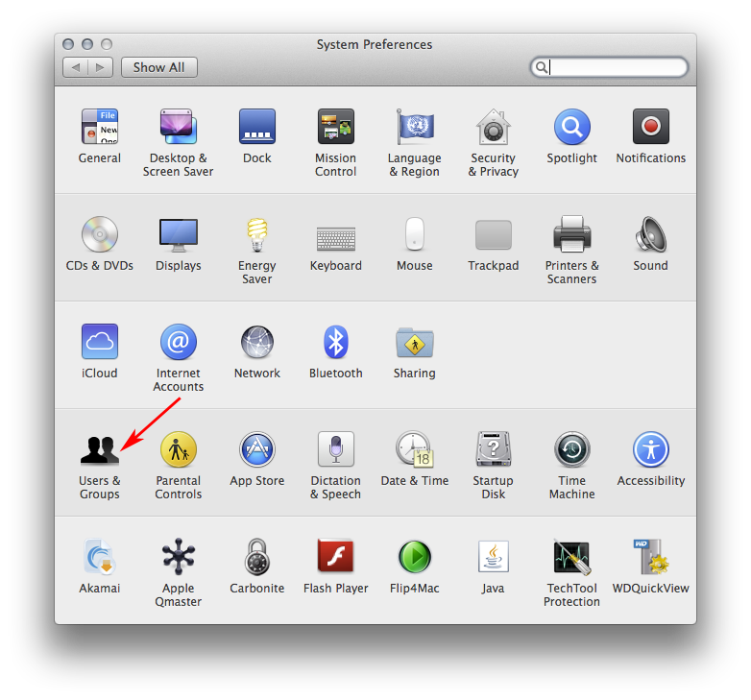Click the back navigation arrow
Viewport: 751px width, 700px height.
click(76, 67)
